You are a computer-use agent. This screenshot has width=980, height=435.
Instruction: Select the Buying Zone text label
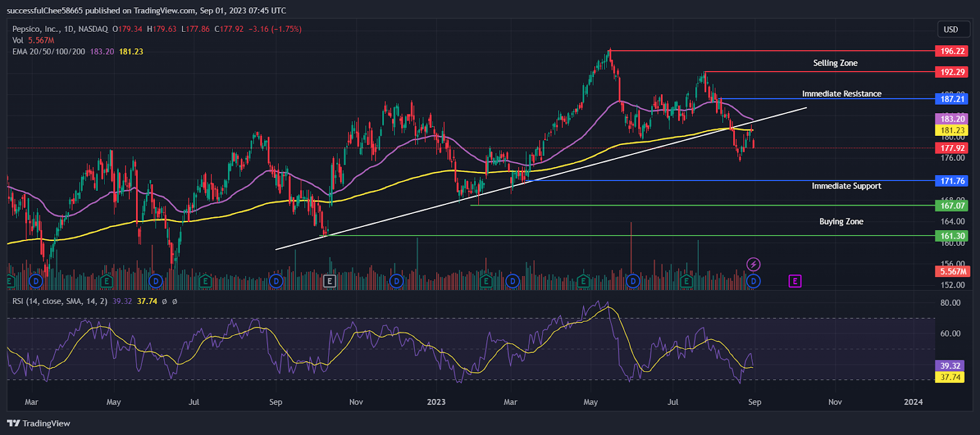(841, 221)
